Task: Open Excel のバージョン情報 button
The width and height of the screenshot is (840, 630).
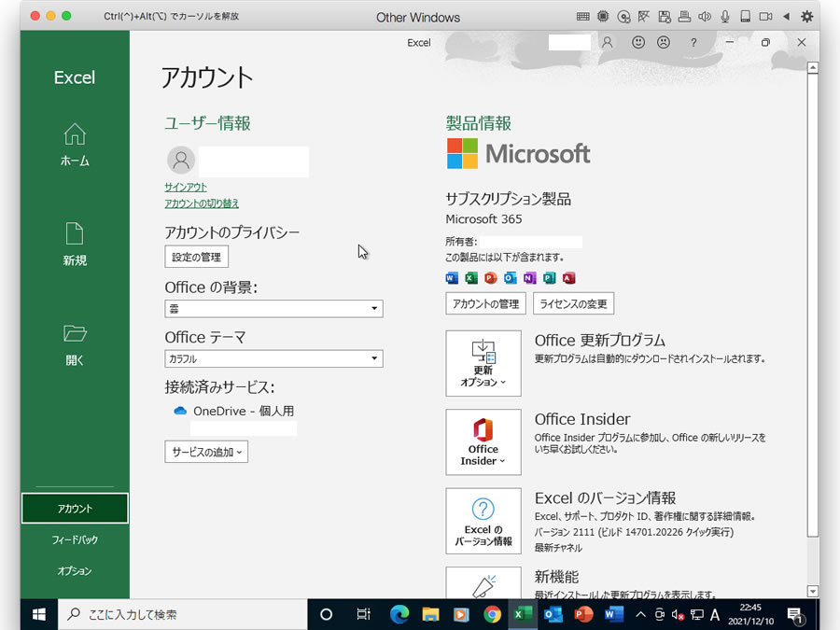Action: point(483,521)
